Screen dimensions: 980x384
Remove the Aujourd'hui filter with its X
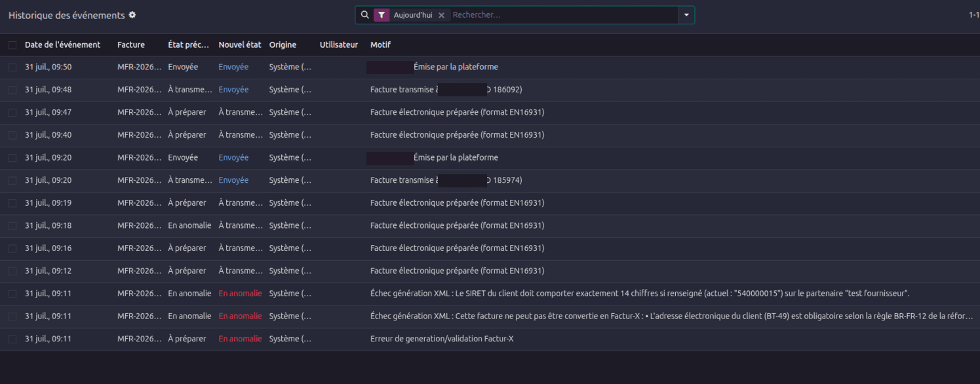point(441,15)
